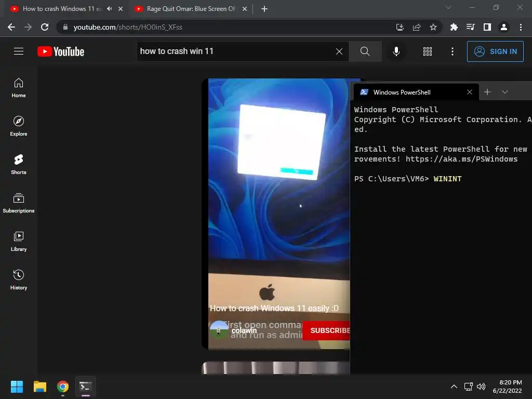Open Library in the sidebar
The image size is (532, 399).
19,241
